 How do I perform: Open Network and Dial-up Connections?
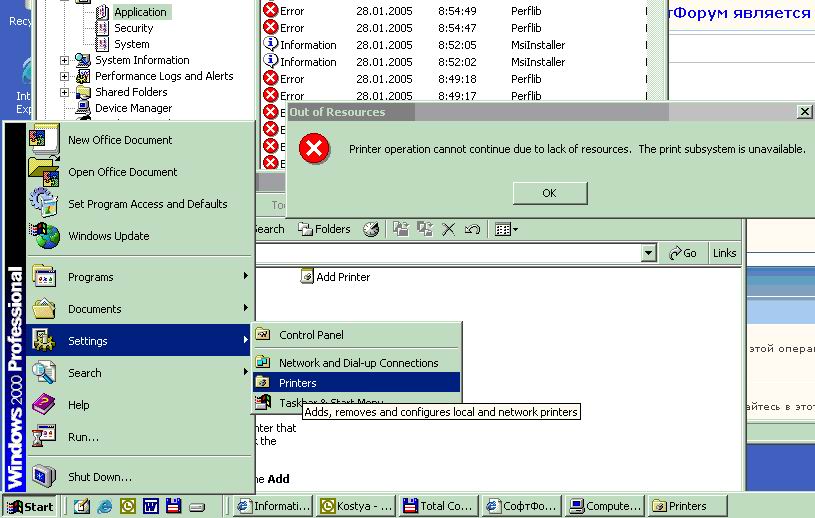[x=357, y=363]
